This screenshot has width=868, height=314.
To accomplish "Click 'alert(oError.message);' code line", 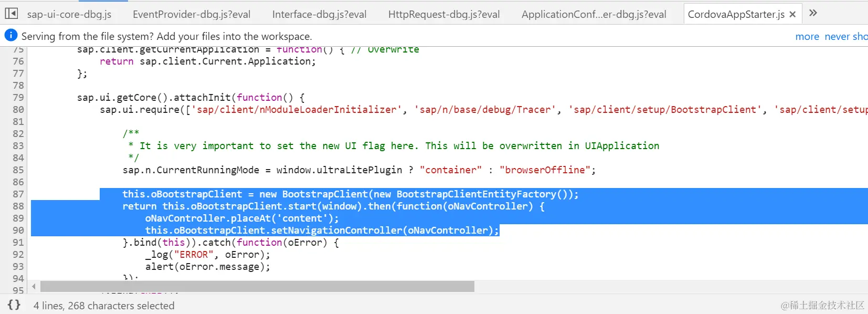I will click(208, 266).
